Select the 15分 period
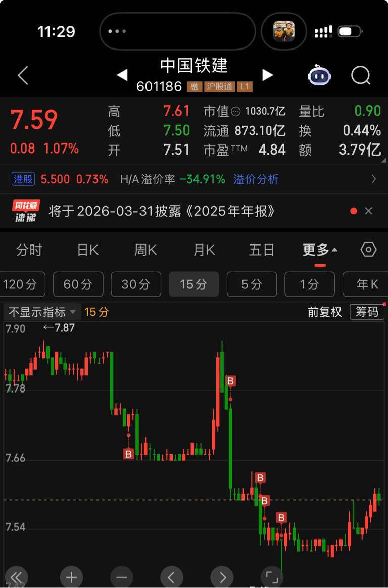388x588 pixels. (x=194, y=284)
